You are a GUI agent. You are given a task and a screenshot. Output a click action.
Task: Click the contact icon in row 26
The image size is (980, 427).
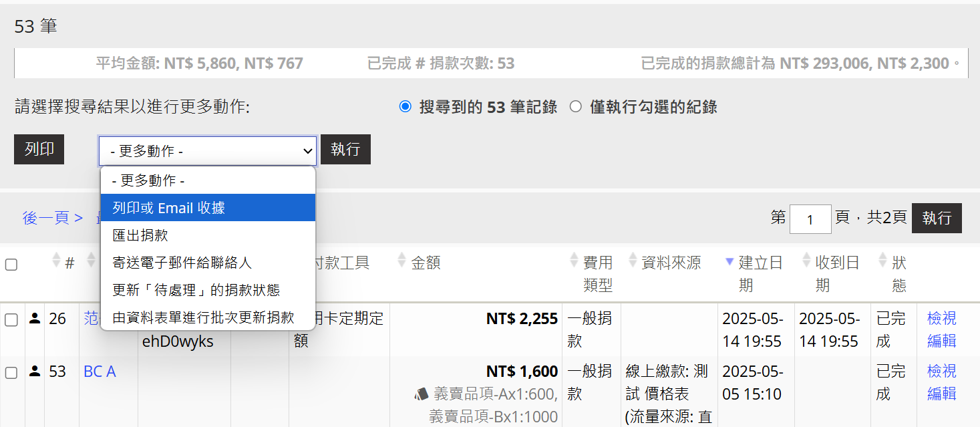tap(35, 319)
